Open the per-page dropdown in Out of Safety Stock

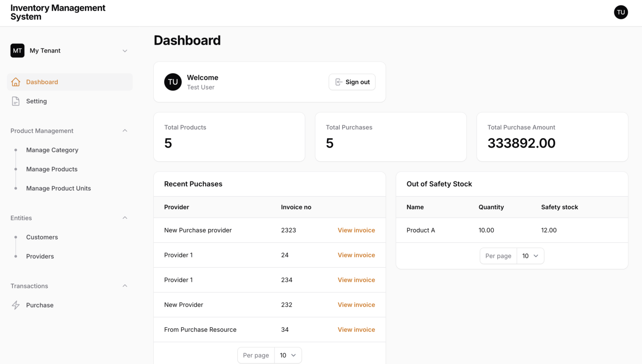(530, 255)
